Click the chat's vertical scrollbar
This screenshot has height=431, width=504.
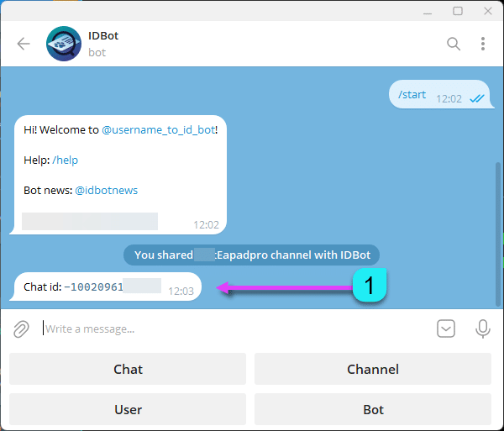(499, 227)
